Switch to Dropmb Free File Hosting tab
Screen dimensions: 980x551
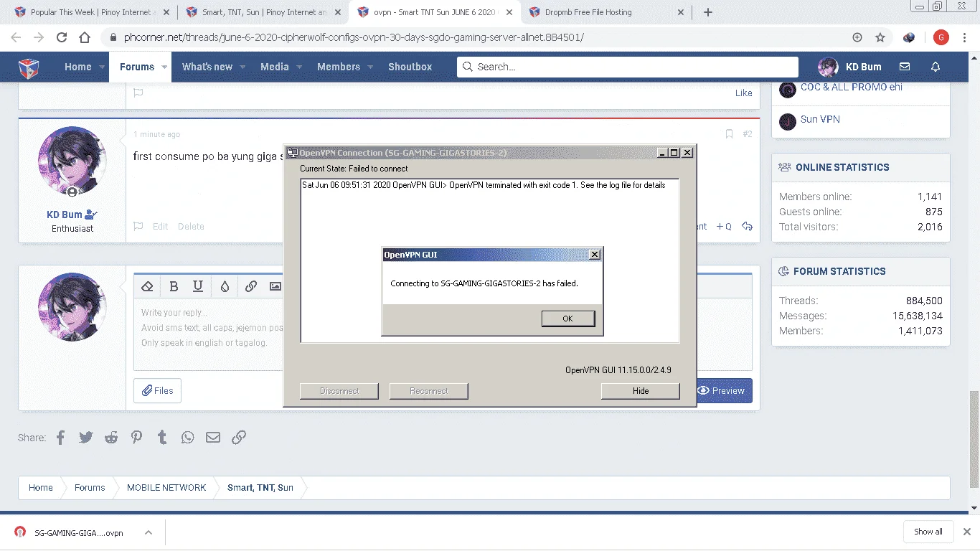point(606,12)
